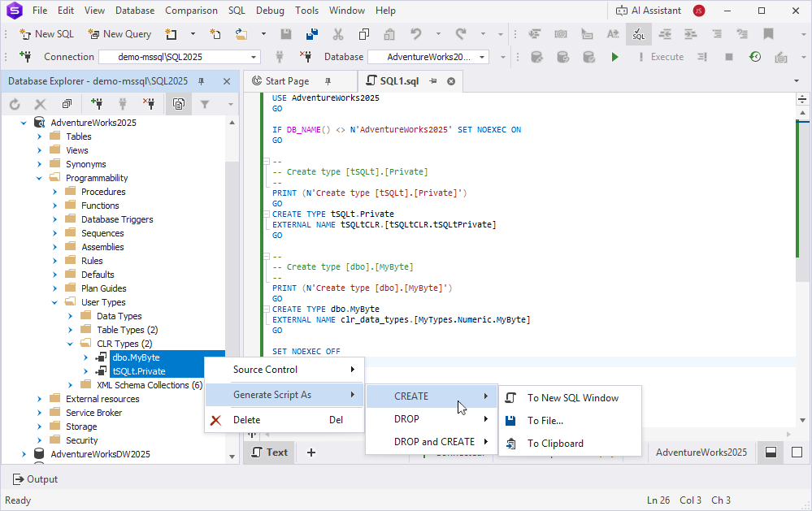Click the disconnect red-X plug icon in Explorer
The image size is (812, 511).
[x=149, y=105]
